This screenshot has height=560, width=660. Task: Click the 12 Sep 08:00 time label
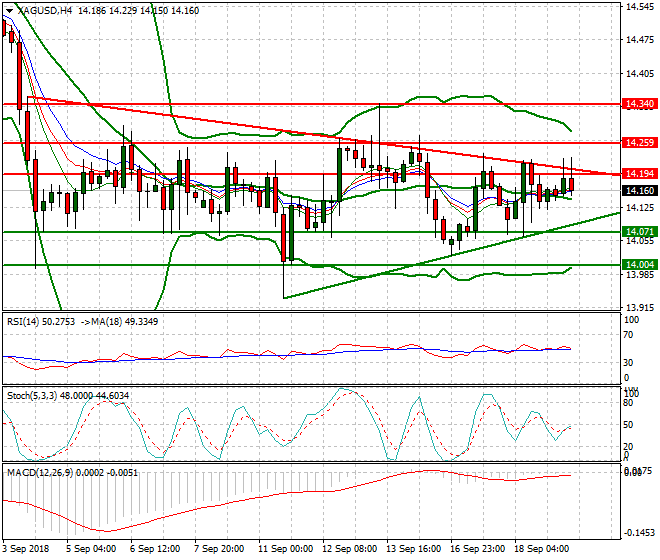point(350,549)
